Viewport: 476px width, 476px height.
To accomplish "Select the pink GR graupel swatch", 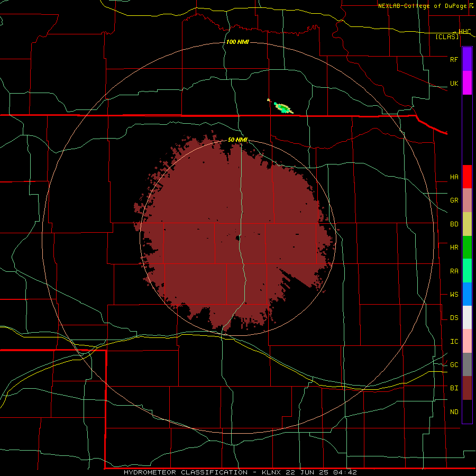I will coord(467,200).
